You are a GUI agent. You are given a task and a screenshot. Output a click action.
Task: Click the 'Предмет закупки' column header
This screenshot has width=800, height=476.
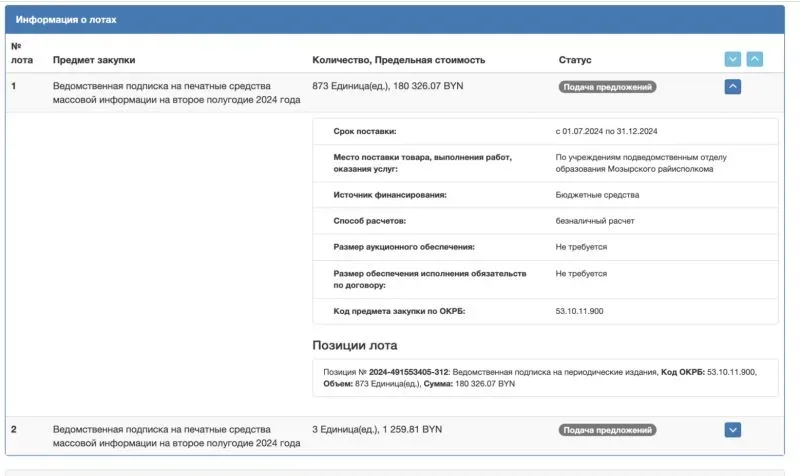94,60
